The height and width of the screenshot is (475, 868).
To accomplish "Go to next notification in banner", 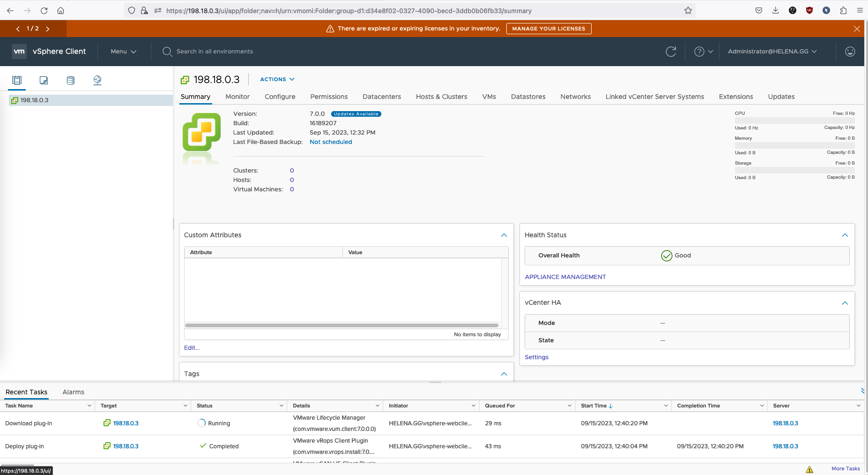I will 48,29.
